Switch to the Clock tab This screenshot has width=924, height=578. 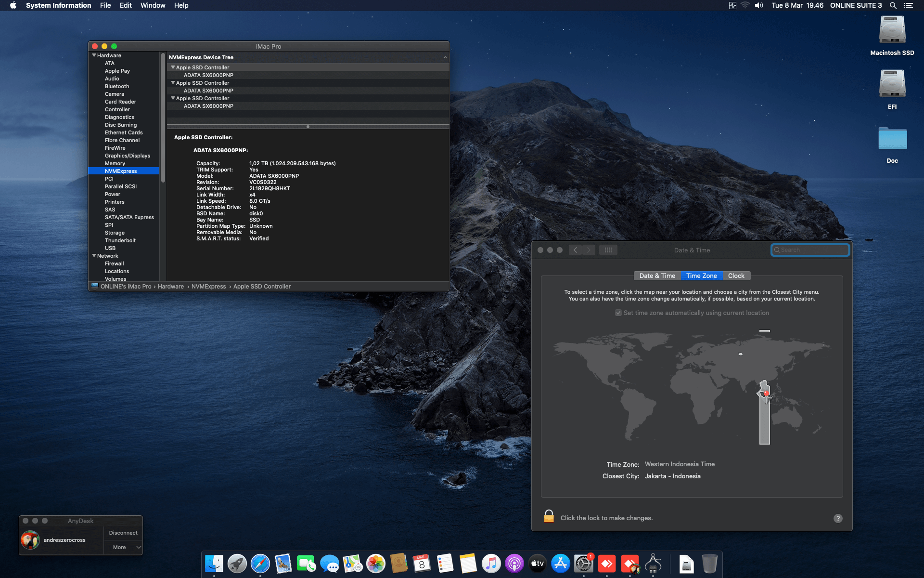(x=736, y=276)
